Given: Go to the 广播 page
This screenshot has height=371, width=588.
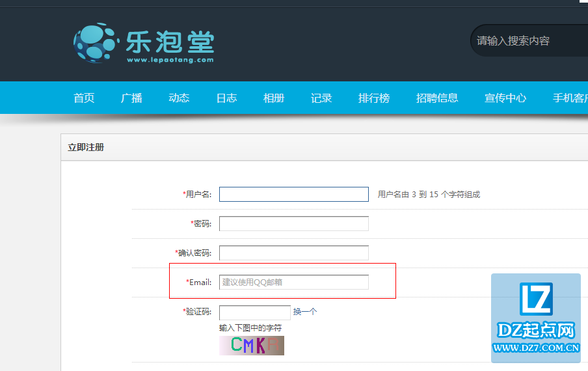Looking at the screenshot, I should (x=131, y=98).
